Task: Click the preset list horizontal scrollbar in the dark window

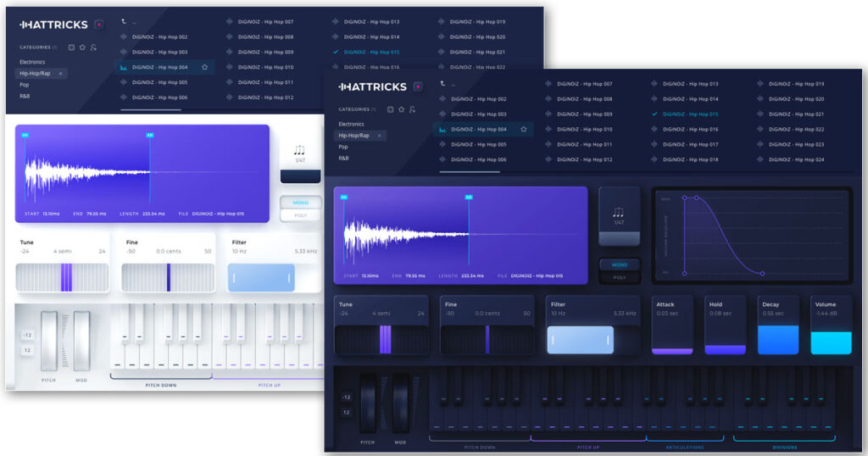Action: point(470,172)
